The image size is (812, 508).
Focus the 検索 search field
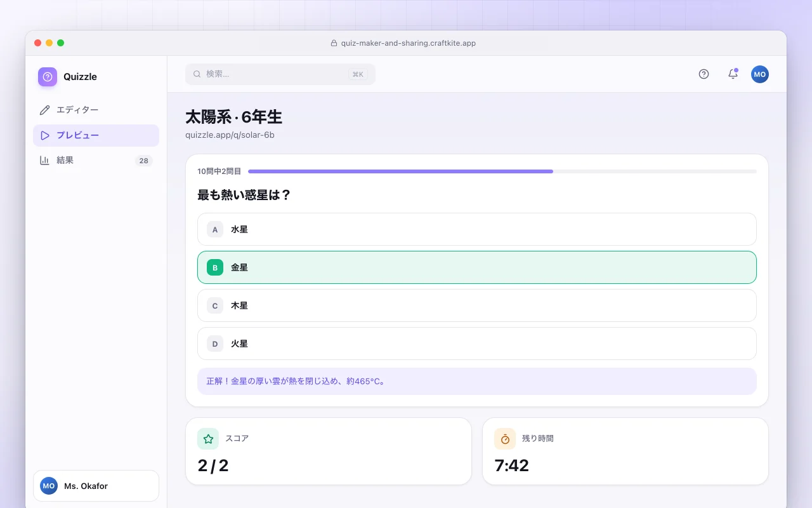point(280,74)
